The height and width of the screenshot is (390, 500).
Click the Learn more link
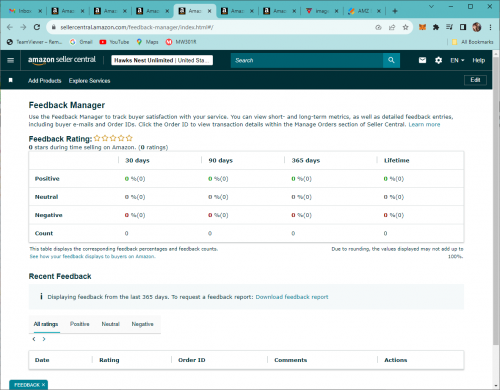(x=424, y=124)
